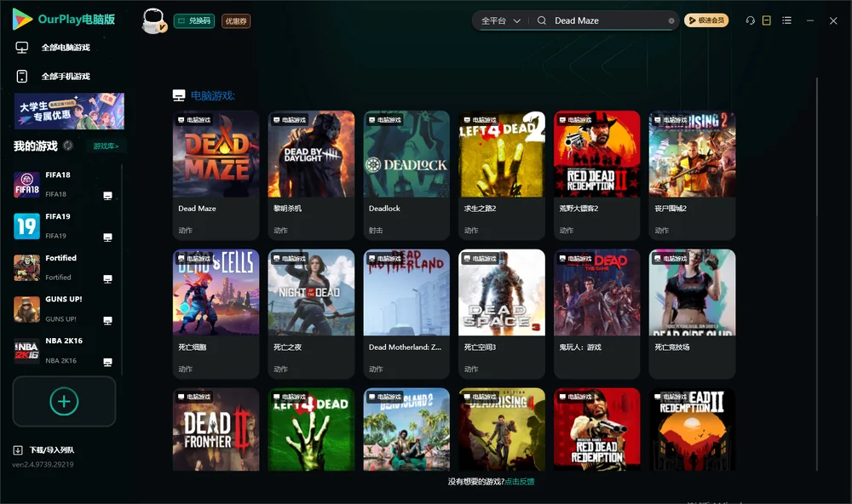Open the list menu icon in title bar
This screenshot has height=504, width=852.
[x=786, y=20]
